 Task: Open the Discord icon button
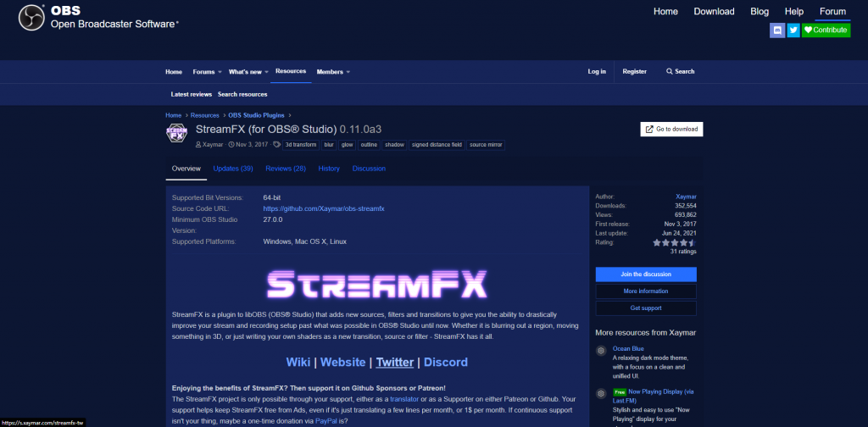[x=777, y=30]
